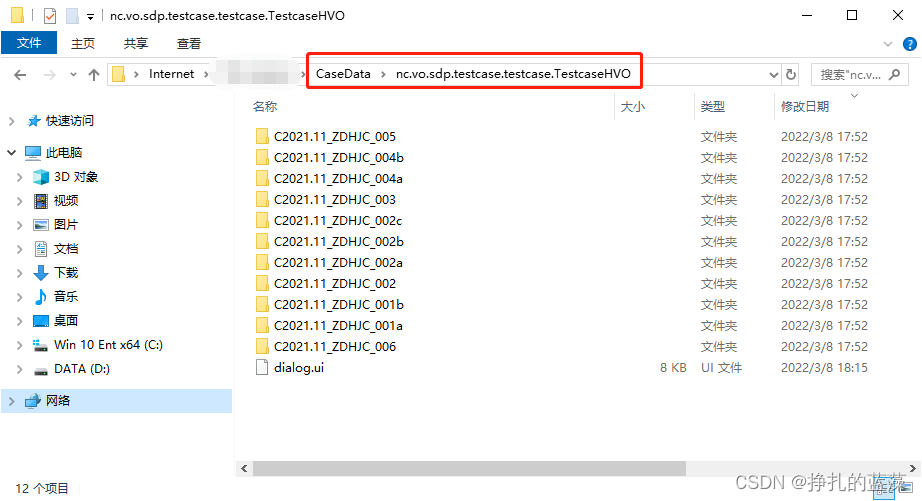922x501 pixels.
Task: Refresh the current folder view
Action: tap(791, 75)
